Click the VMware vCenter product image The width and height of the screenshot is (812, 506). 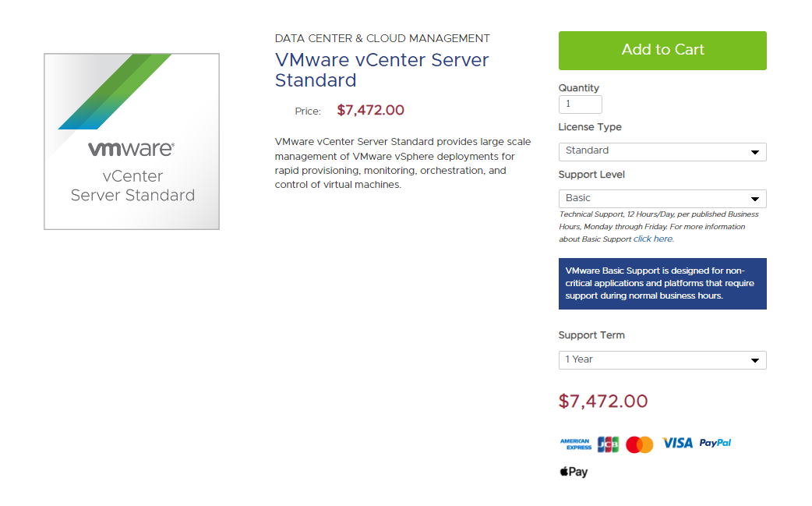point(132,141)
